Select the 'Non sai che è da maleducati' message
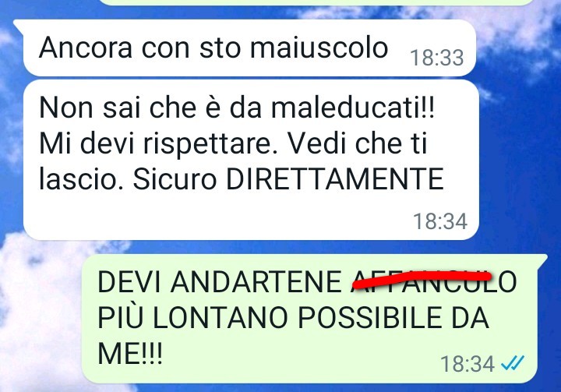The image size is (561, 392). pyautogui.click(x=251, y=160)
